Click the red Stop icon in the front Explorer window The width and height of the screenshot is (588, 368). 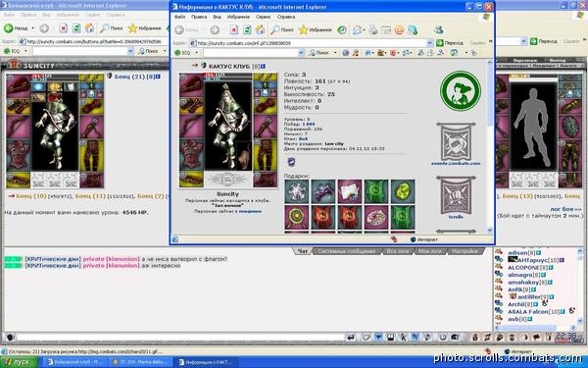click(x=234, y=29)
